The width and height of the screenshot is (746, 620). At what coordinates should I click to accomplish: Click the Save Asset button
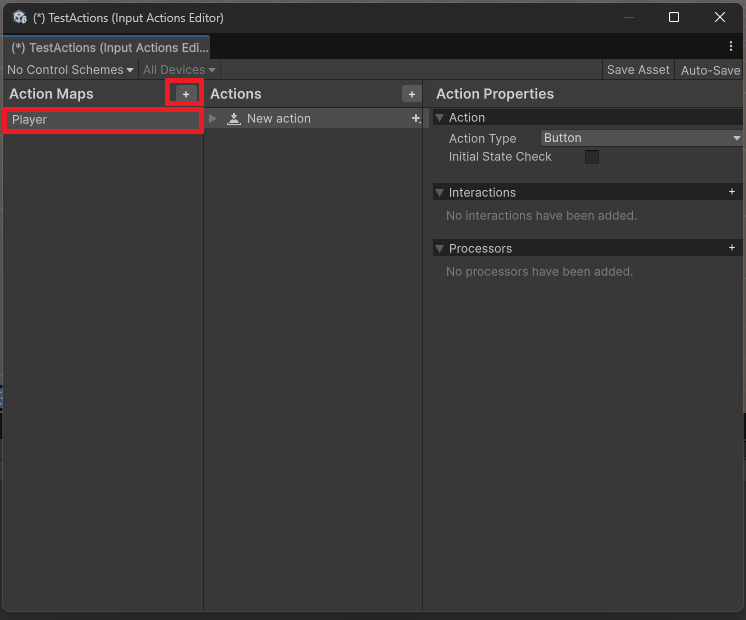638,70
